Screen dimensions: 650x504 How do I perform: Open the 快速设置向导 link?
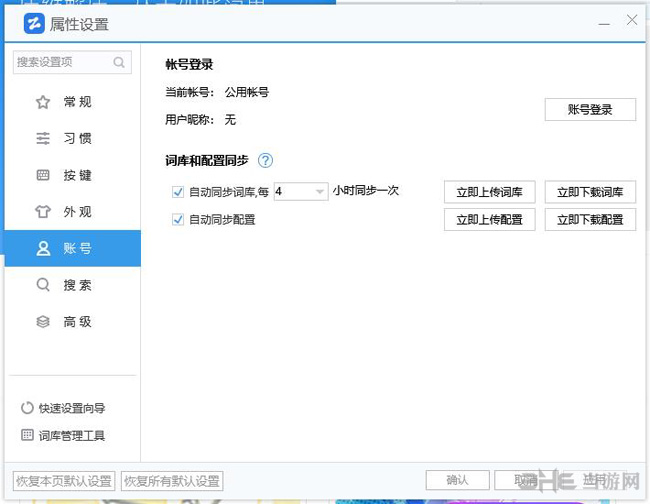72,408
